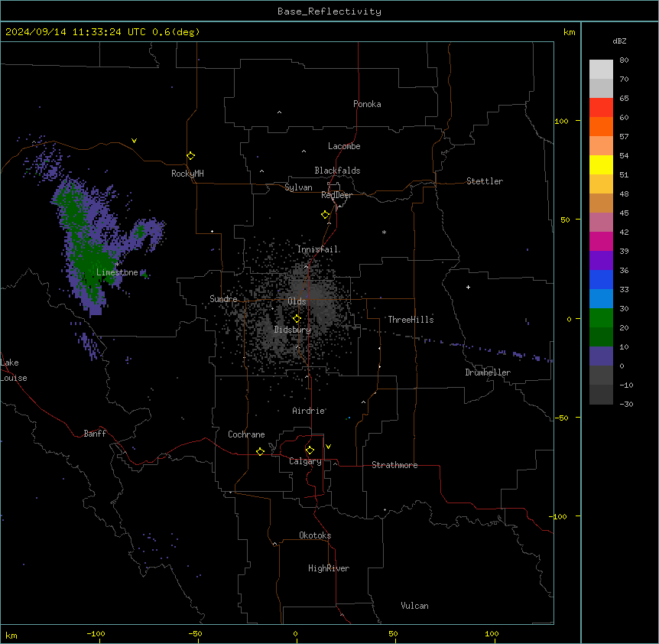
Task: Click the white plus marker north of Drumheller
Action: (468, 287)
